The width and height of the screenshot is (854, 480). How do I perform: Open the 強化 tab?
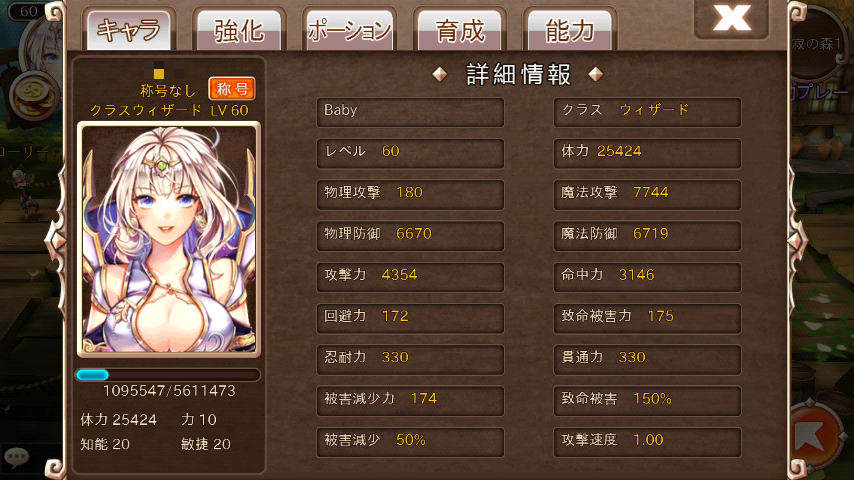pos(239,29)
